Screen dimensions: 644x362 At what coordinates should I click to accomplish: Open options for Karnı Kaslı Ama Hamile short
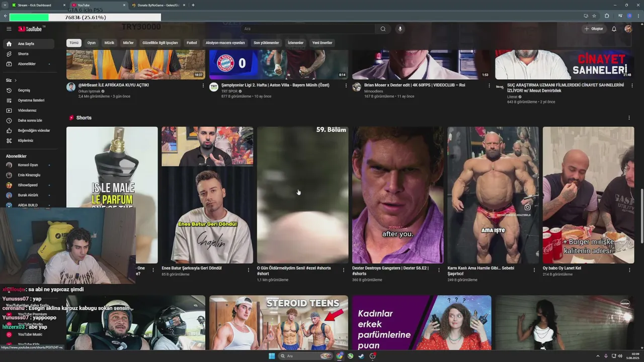534,270
